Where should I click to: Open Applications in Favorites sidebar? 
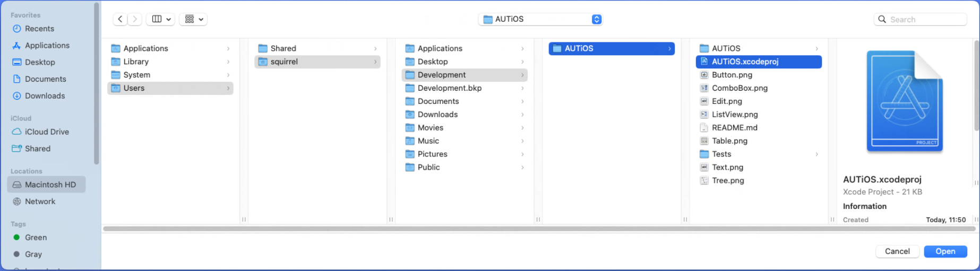[x=47, y=46]
